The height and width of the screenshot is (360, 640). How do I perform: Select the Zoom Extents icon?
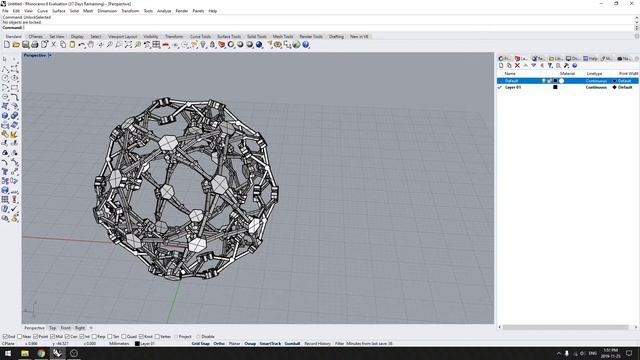[128, 45]
